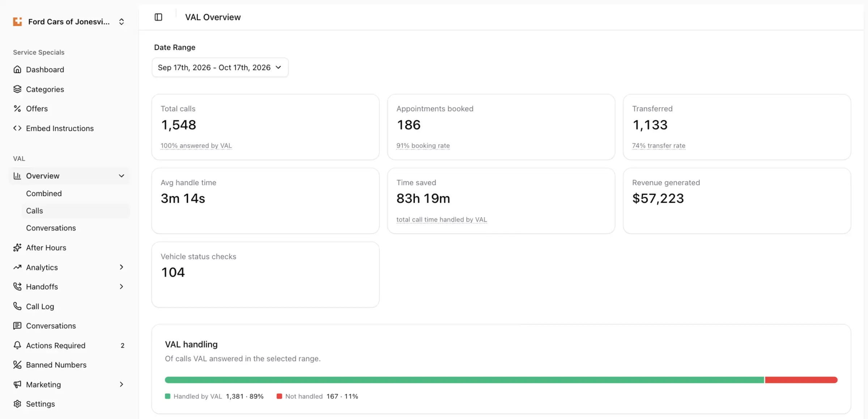Click the Avg handle time 3m 14s value
Screen dimensions: 868x419
(x=183, y=198)
